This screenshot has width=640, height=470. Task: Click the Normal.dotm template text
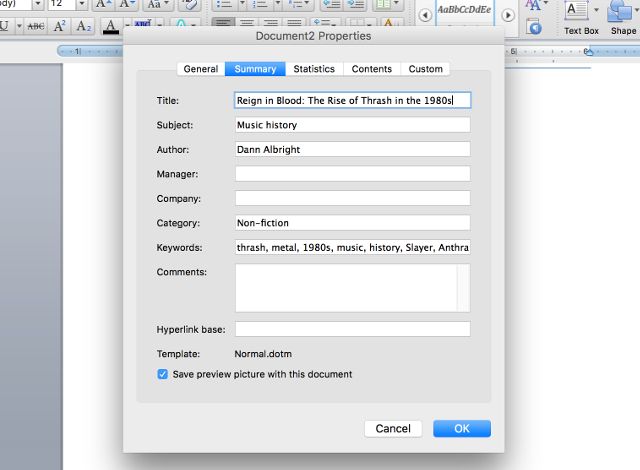(x=263, y=354)
